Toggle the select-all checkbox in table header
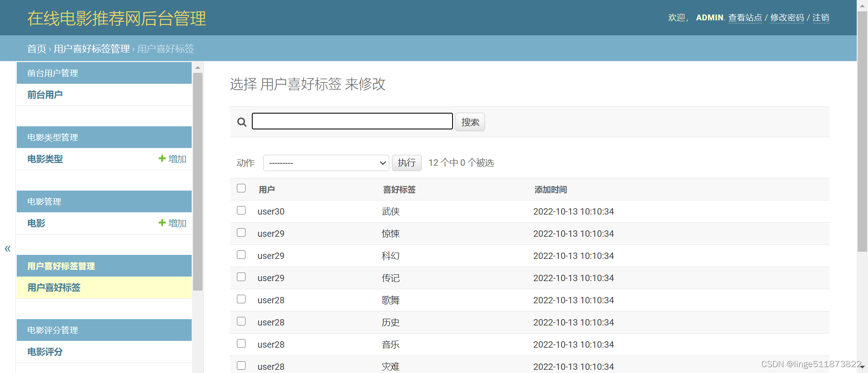868x373 pixels. (241, 188)
